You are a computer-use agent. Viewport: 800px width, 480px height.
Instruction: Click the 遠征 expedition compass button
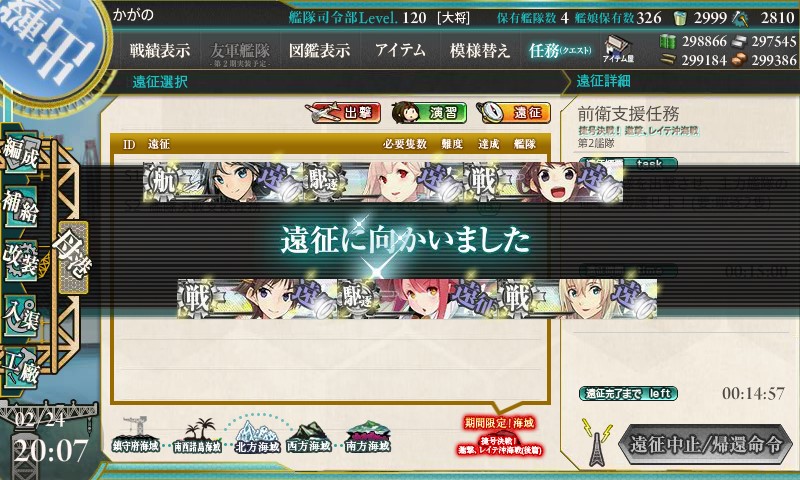[514, 113]
